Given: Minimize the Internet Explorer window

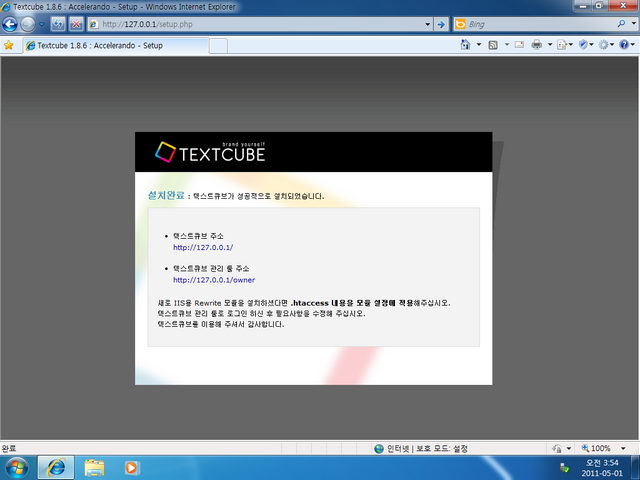Looking at the screenshot, I should click(582, 6).
